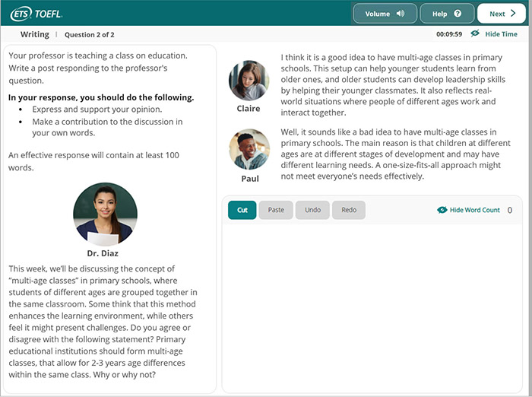Viewport: 532px width, 397px height.
Task: Open Volume control with speaker icon
Action: [x=385, y=14]
